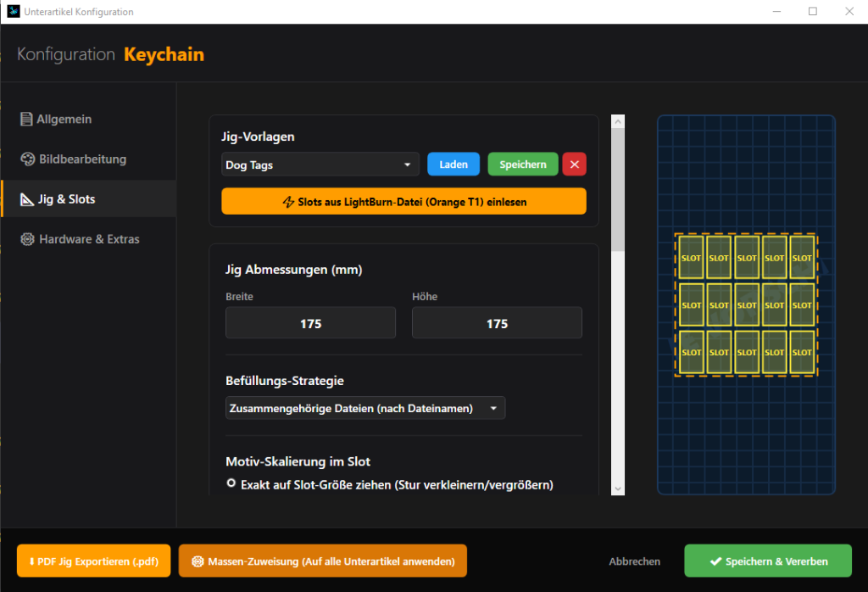
Task: Click the Jig & Slots ruler icon
Action: pyautogui.click(x=26, y=199)
